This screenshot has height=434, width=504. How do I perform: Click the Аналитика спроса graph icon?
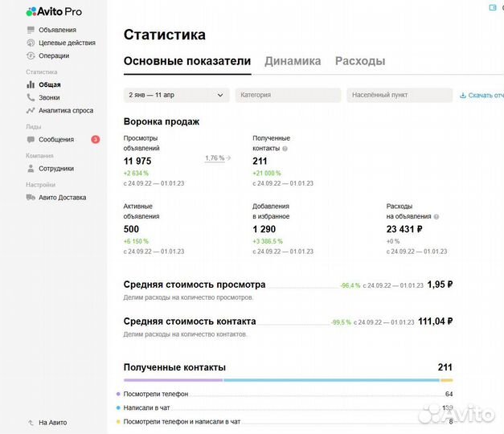pyautogui.click(x=31, y=110)
